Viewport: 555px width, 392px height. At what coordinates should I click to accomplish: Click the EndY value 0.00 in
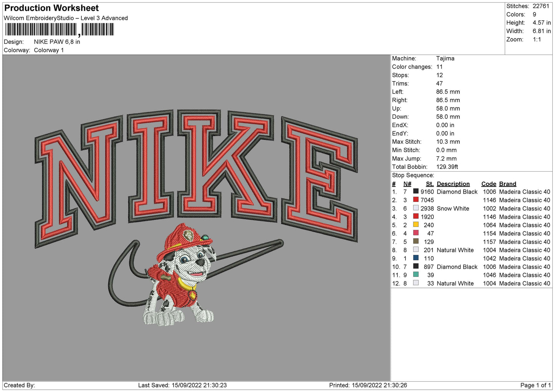click(445, 134)
